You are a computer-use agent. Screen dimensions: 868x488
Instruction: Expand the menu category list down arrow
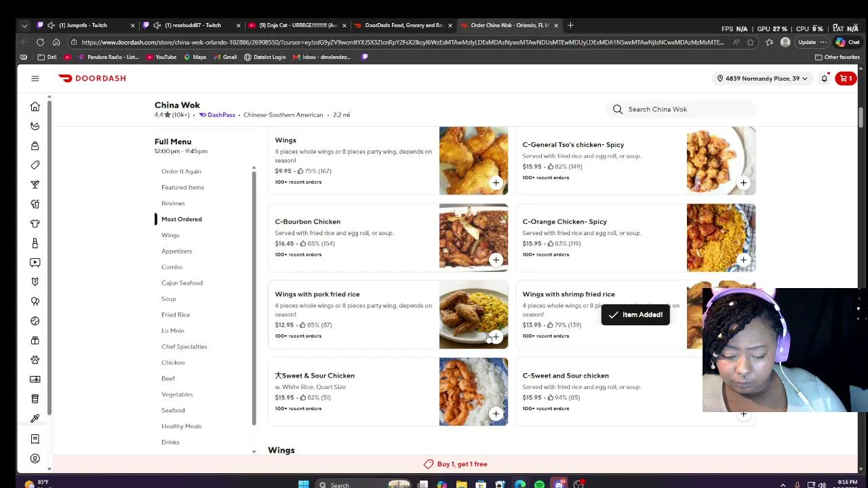click(254, 451)
